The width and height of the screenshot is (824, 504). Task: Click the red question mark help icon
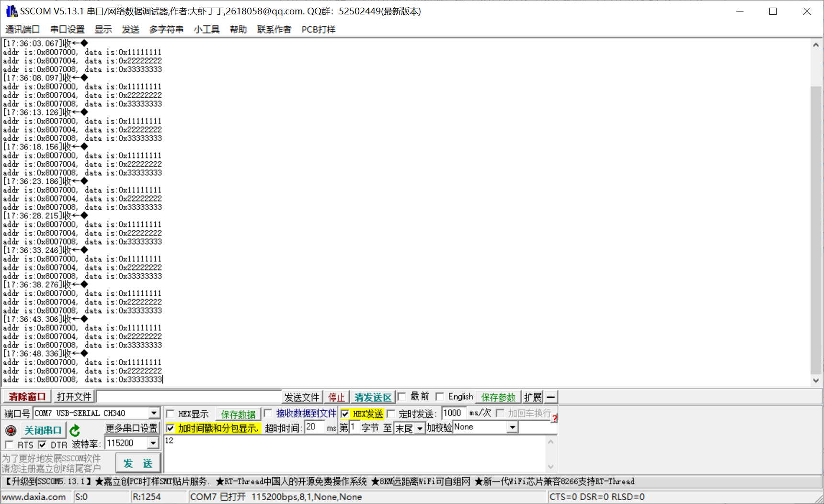click(x=554, y=418)
